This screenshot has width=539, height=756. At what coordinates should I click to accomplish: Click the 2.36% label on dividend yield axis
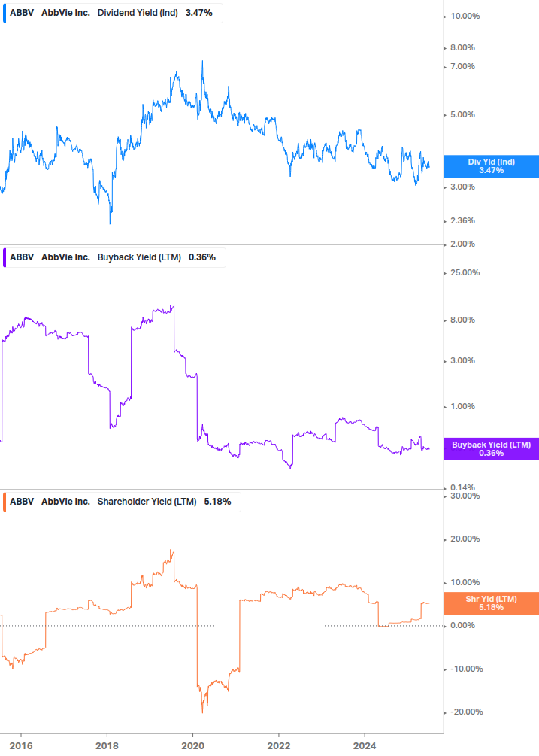tap(462, 221)
